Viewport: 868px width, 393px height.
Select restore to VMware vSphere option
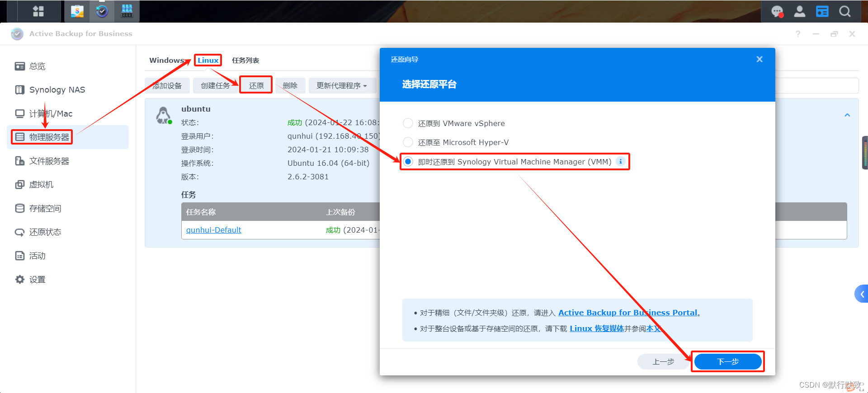tap(408, 123)
